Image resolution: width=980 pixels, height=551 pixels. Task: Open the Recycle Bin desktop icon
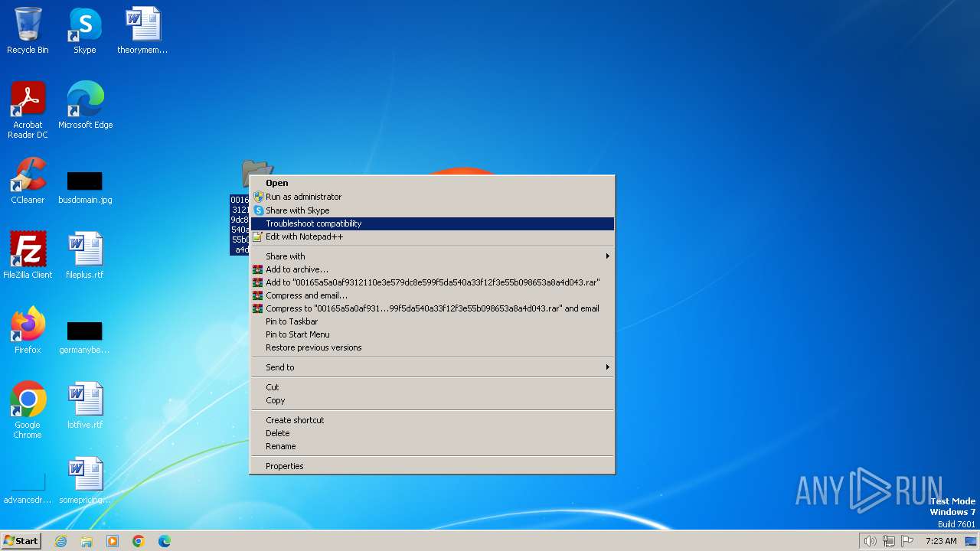28,31
